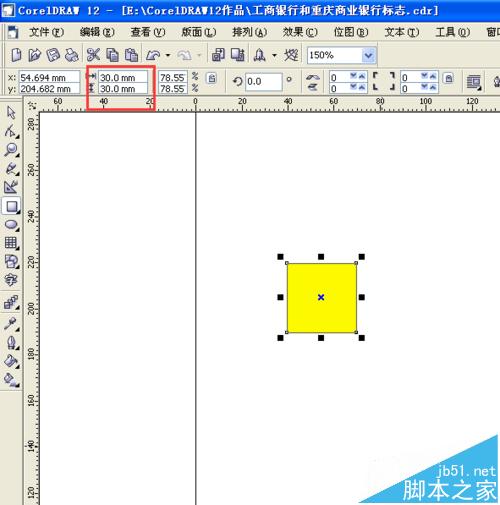Click the Copy icon
Viewport: 500px width, 505px height.
113,55
